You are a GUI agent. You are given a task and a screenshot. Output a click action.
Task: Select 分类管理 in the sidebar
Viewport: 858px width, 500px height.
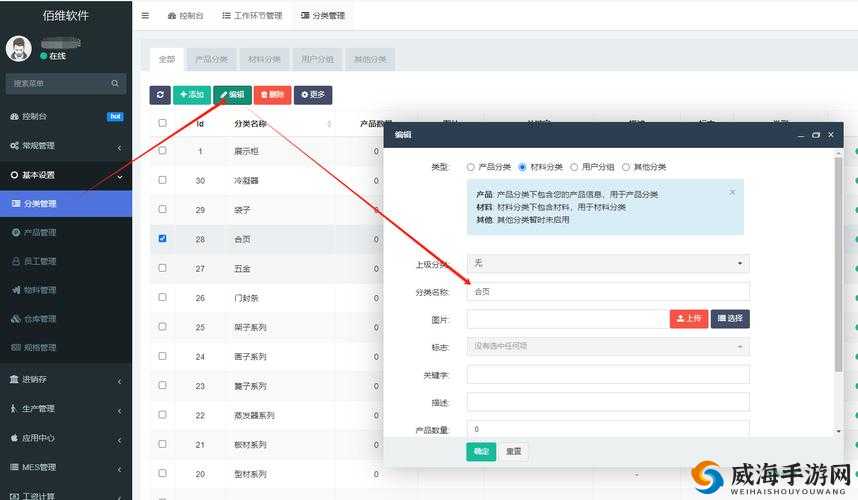[x=66, y=204]
